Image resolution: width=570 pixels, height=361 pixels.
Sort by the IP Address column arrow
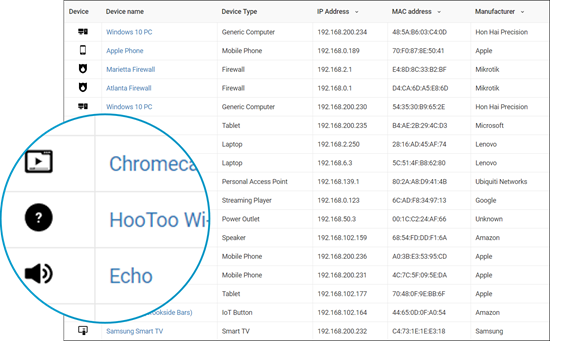click(357, 12)
